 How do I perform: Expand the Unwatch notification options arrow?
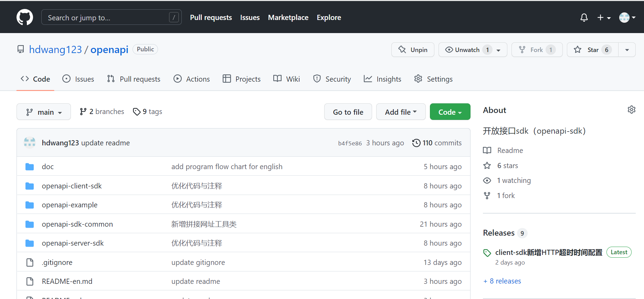click(x=498, y=50)
